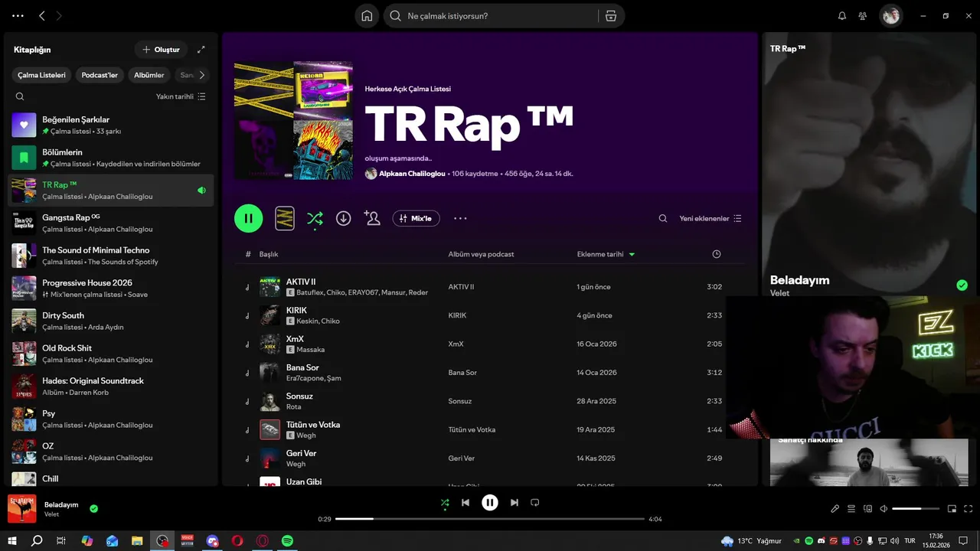980x551 pixels.
Task: Open The Sound of Minimal Techno
Action: coord(111,256)
